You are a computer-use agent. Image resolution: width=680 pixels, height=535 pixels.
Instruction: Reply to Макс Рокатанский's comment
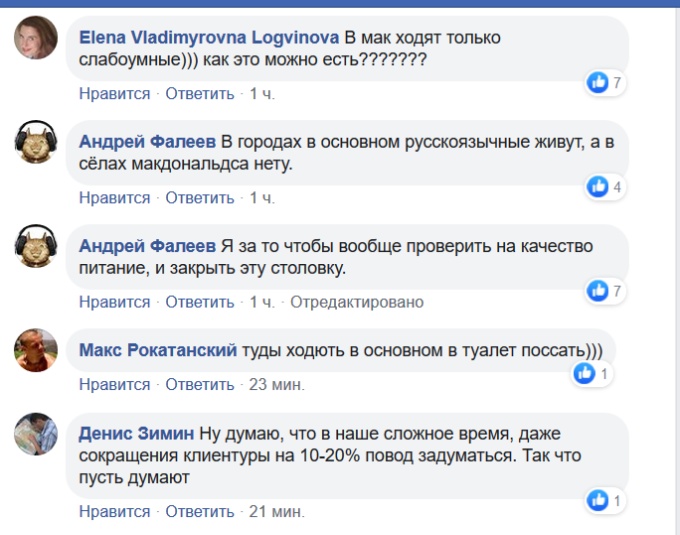point(199,384)
